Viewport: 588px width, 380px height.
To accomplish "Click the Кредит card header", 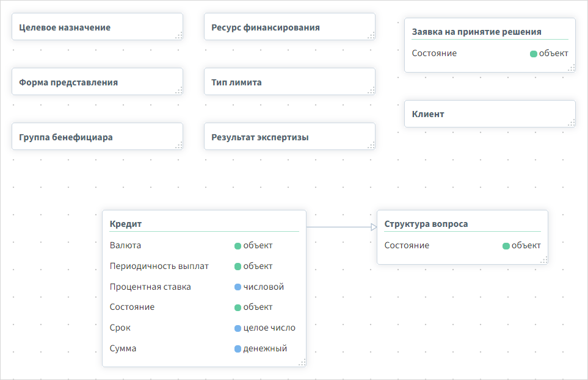I will [126, 224].
